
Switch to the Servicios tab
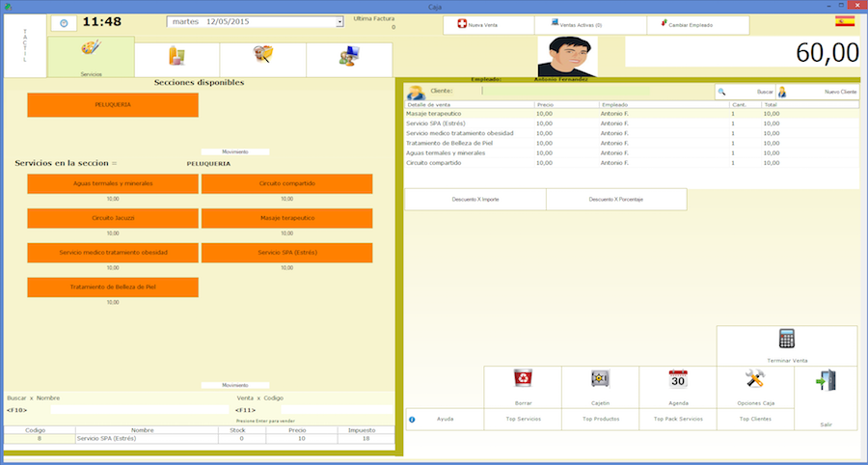[90, 58]
